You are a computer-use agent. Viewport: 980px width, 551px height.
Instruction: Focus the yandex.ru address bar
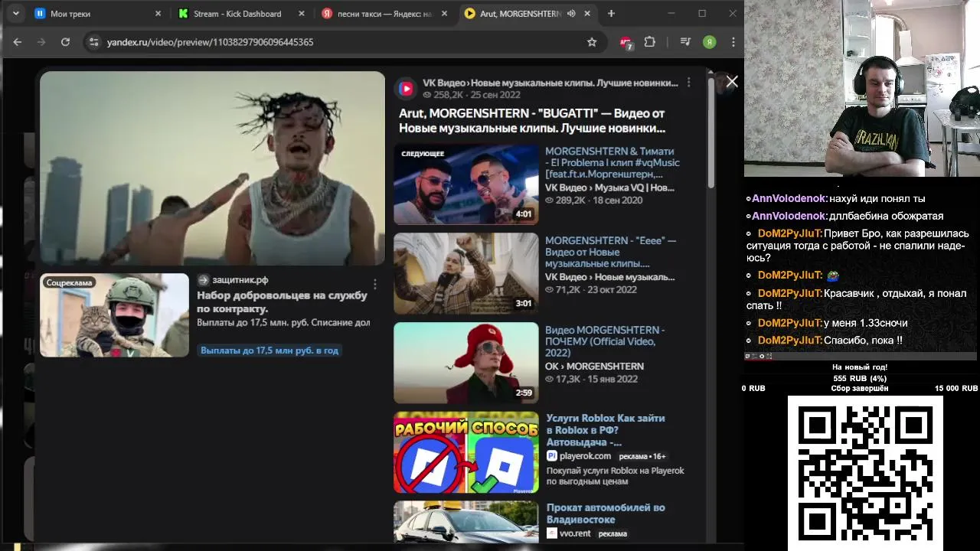pos(343,42)
